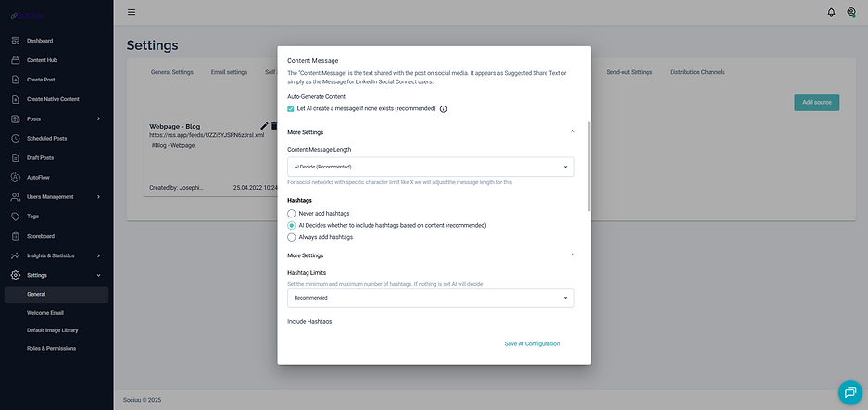Open Distribution Channels tab
The image size is (868, 410).
pyautogui.click(x=697, y=72)
